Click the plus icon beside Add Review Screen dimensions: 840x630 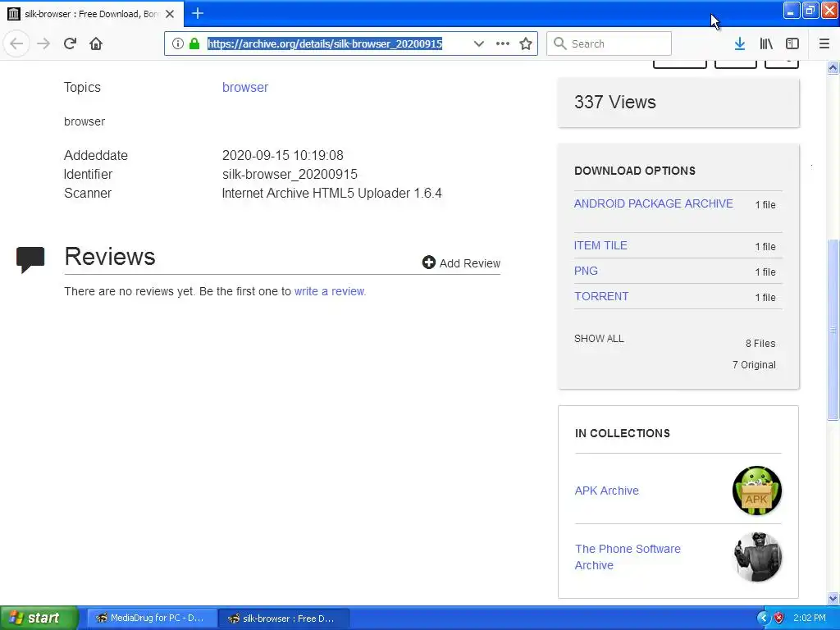428,262
